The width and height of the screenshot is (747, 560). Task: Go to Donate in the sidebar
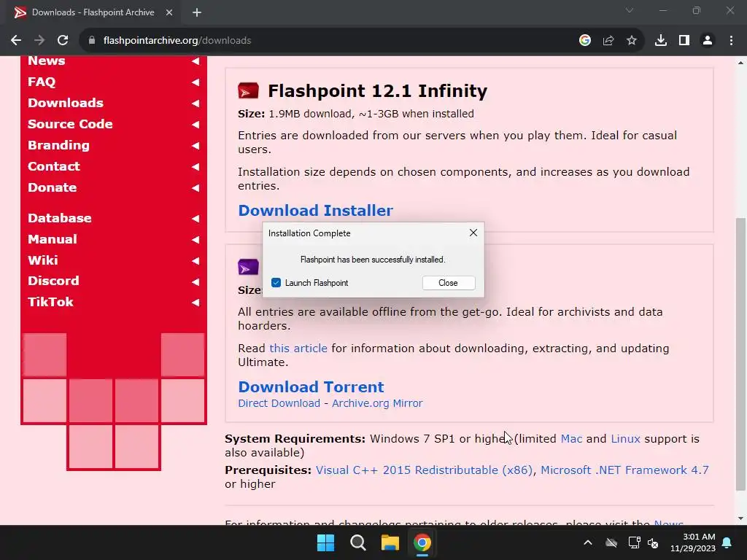click(x=52, y=187)
